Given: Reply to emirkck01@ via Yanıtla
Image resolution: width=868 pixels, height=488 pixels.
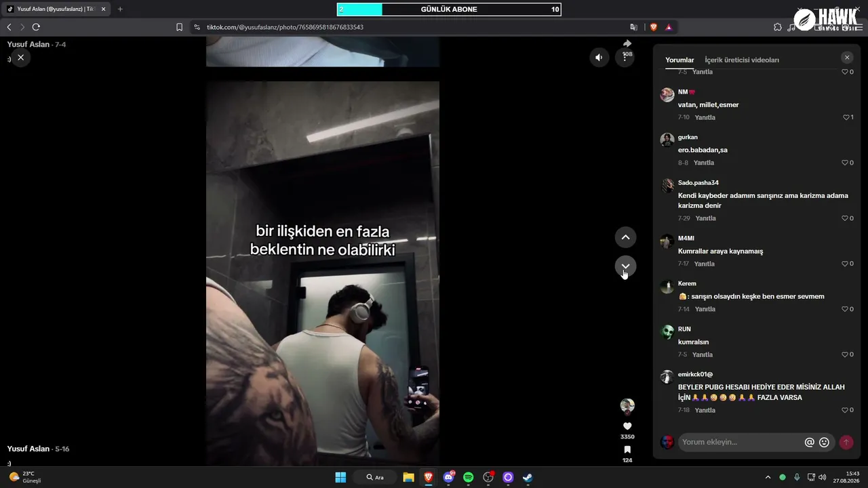Looking at the screenshot, I should pos(705,410).
